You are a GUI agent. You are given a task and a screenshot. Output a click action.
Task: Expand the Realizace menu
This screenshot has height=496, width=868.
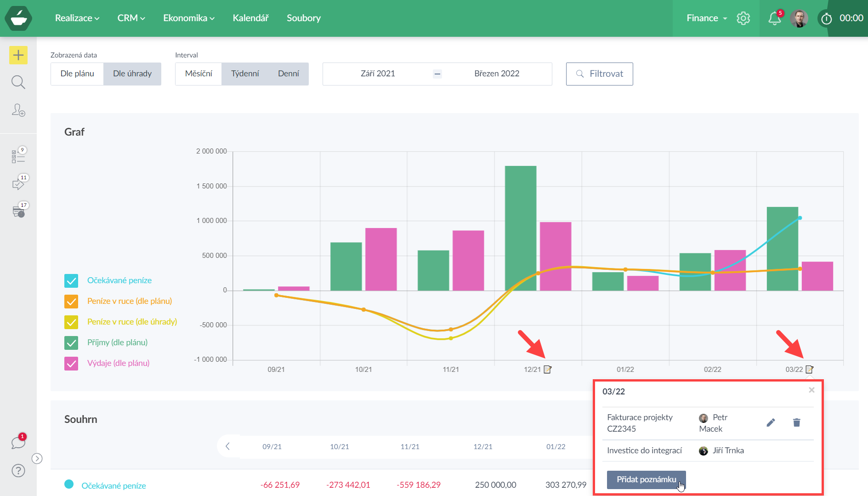[77, 18]
